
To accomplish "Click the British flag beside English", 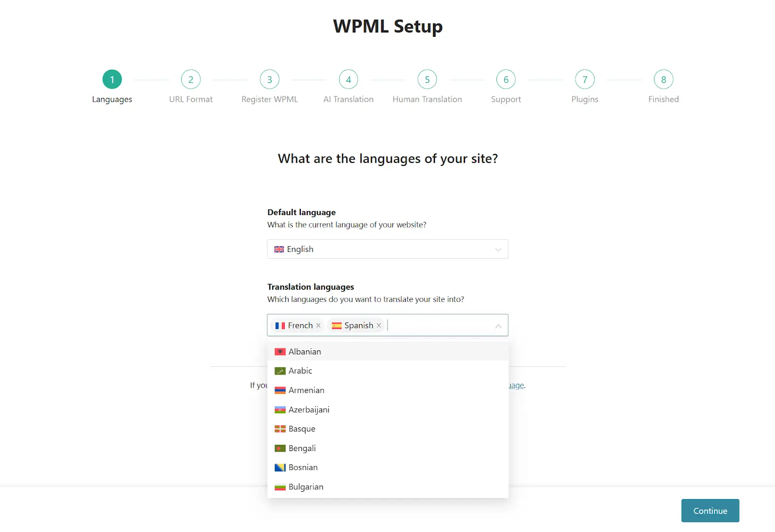I will tap(279, 249).
